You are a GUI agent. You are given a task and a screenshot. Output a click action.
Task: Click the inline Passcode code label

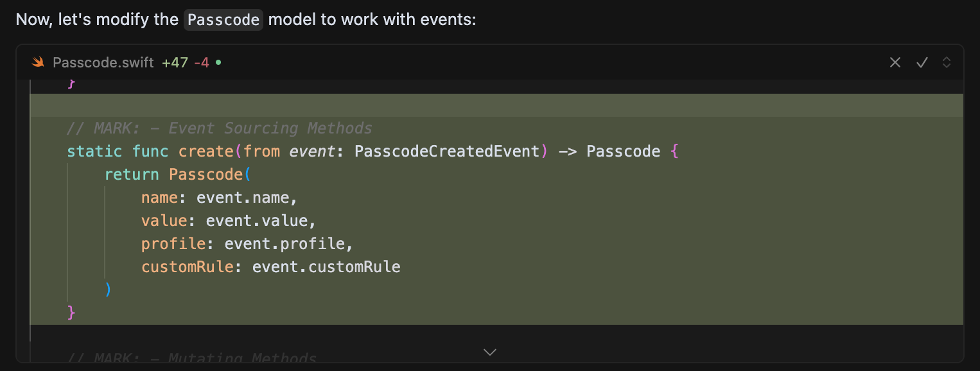click(x=223, y=19)
